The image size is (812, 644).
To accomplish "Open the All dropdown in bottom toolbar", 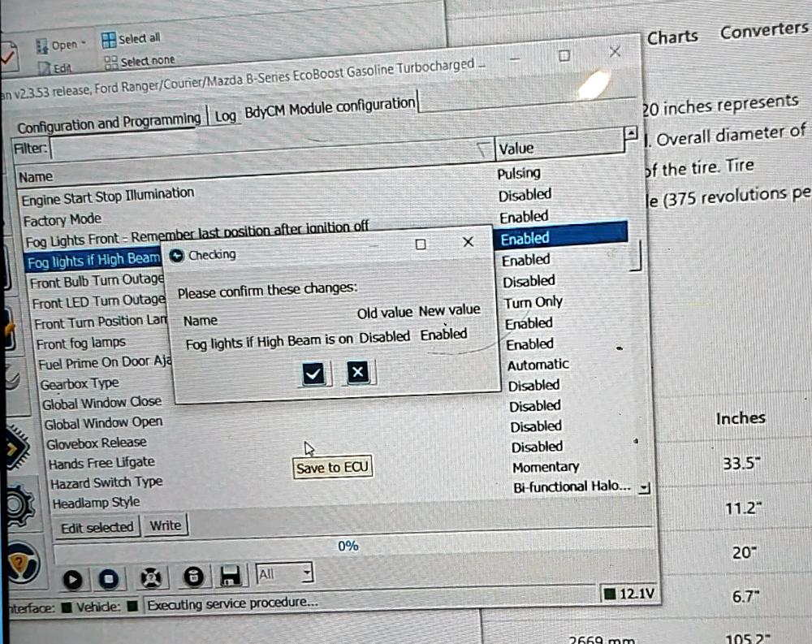I will tap(285, 574).
